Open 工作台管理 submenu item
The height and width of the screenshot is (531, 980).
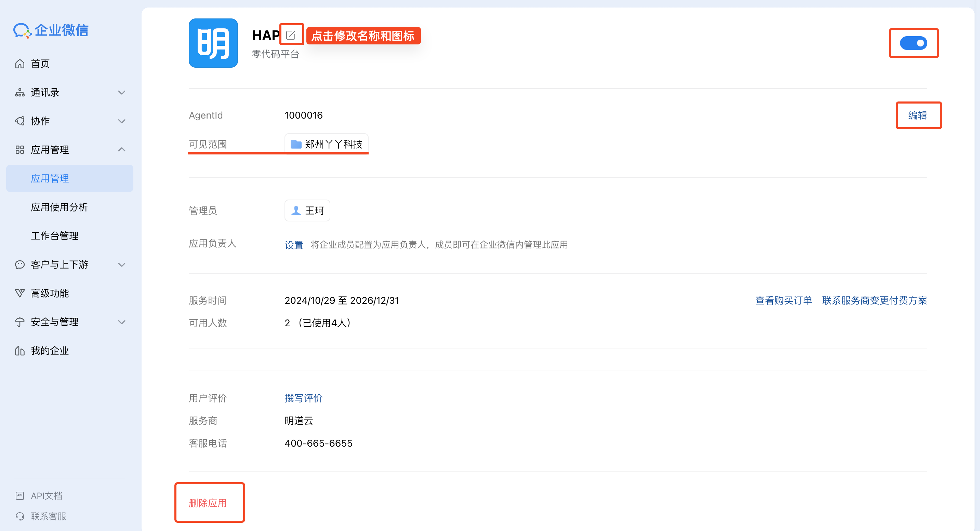click(55, 236)
